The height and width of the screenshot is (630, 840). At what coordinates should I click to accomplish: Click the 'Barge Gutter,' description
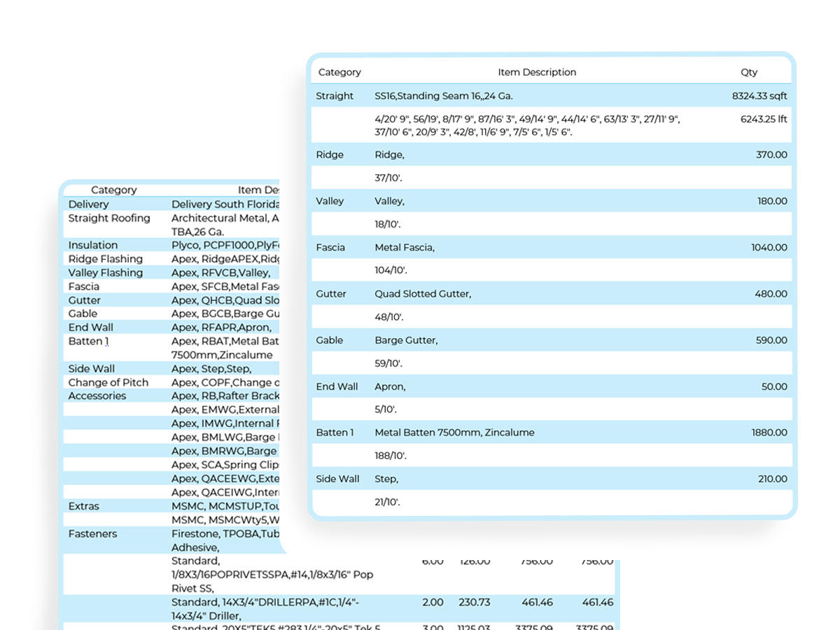[x=406, y=340]
